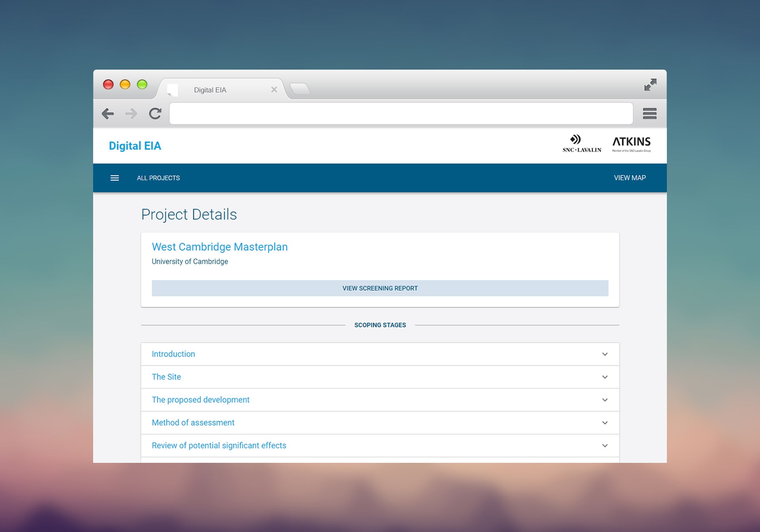Image resolution: width=760 pixels, height=532 pixels.
Task: Click the SNC-Lavalin logo
Action: tap(581, 144)
